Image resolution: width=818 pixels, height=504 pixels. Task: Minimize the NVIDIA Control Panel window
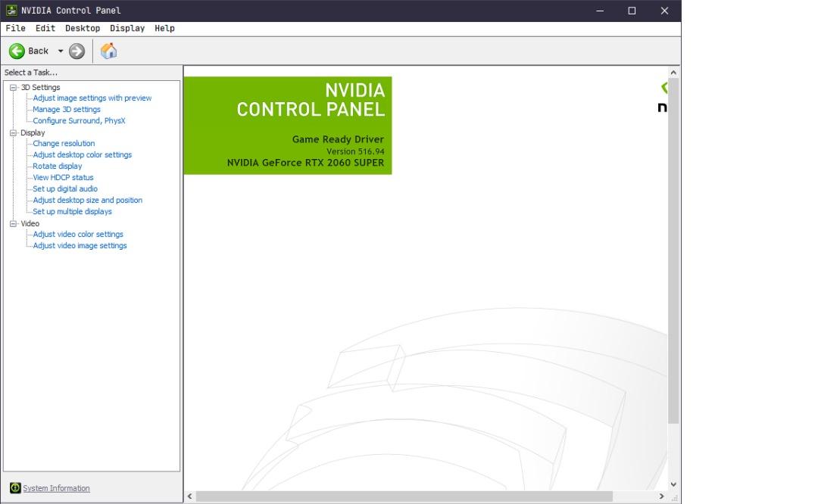600,11
